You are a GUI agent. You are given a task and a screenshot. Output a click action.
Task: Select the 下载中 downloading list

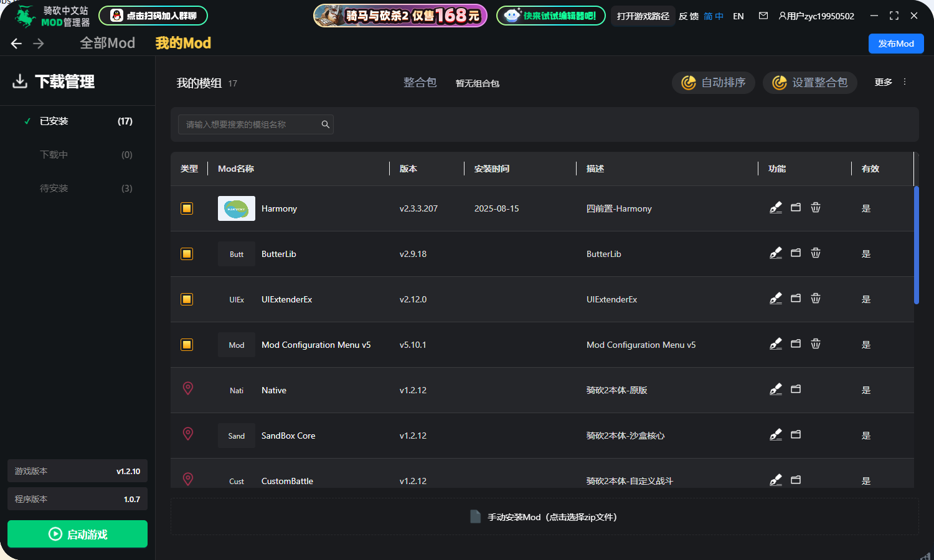click(x=77, y=155)
